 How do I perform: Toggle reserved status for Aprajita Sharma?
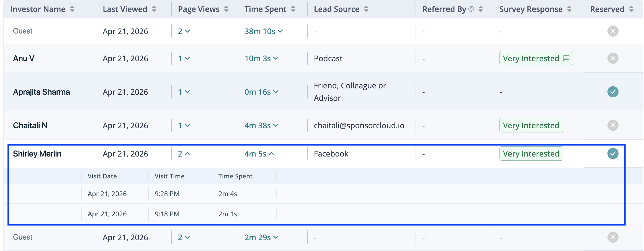(x=613, y=92)
